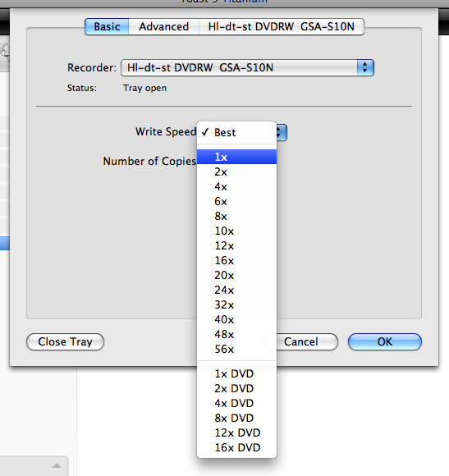Click the Recorder label
The image size is (449, 476).
(x=92, y=67)
